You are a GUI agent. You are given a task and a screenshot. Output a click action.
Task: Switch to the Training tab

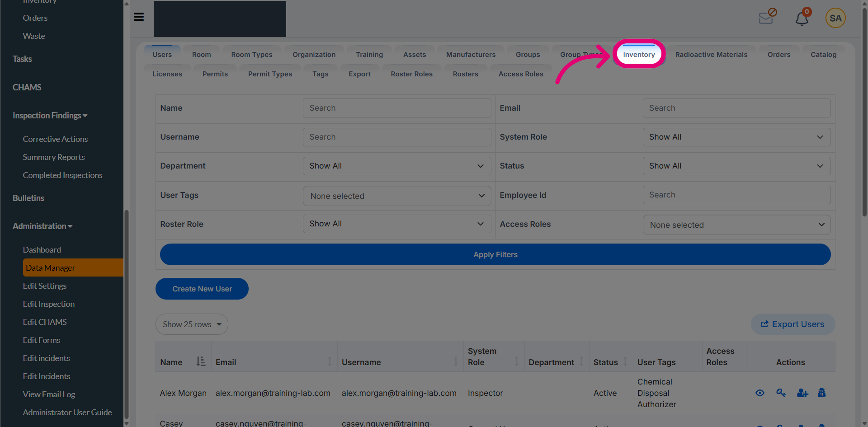[369, 54]
